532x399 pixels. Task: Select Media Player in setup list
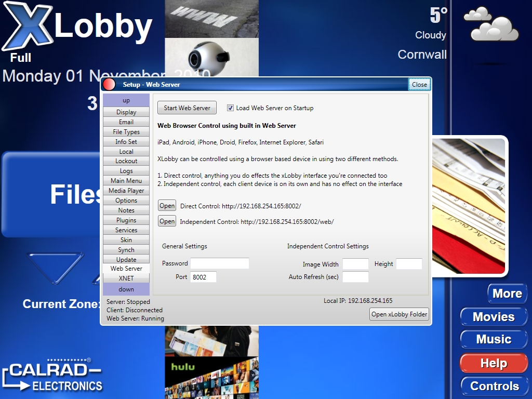tap(126, 190)
